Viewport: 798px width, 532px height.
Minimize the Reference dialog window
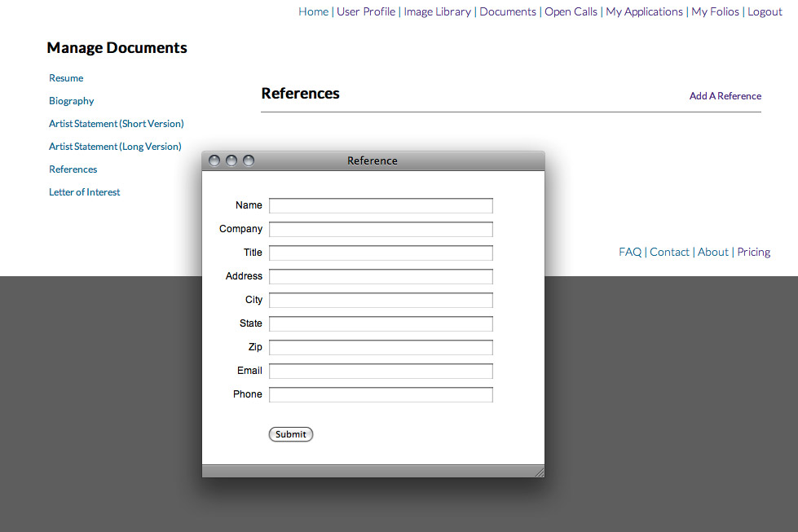(231, 160)
